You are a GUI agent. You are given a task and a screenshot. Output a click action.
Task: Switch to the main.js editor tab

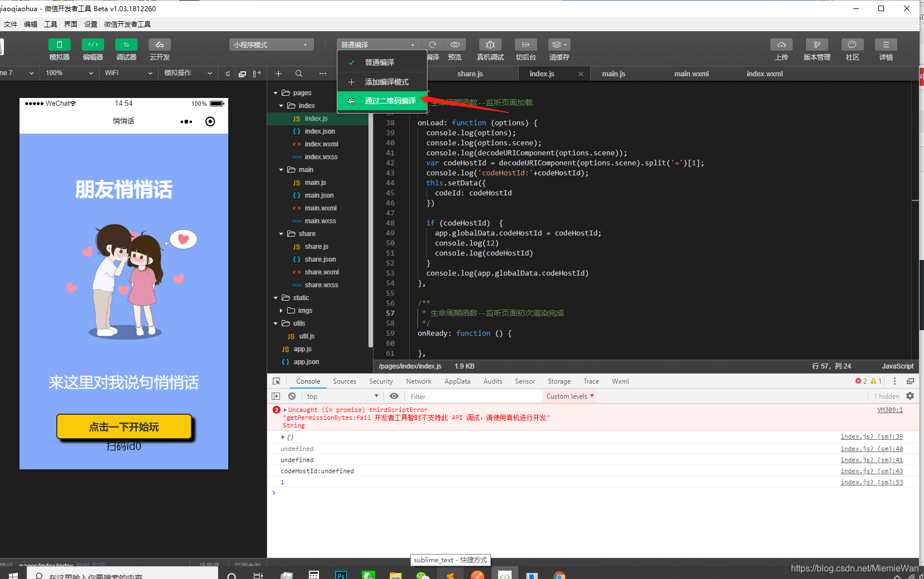pos(613,73)
